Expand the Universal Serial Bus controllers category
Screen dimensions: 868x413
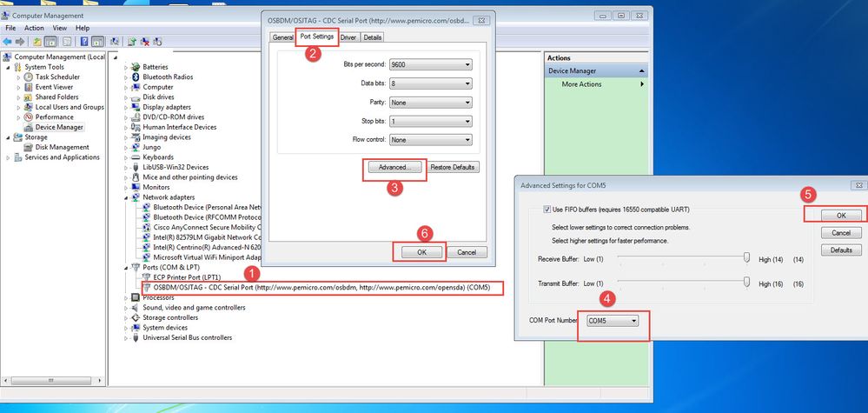coord(126,337)
